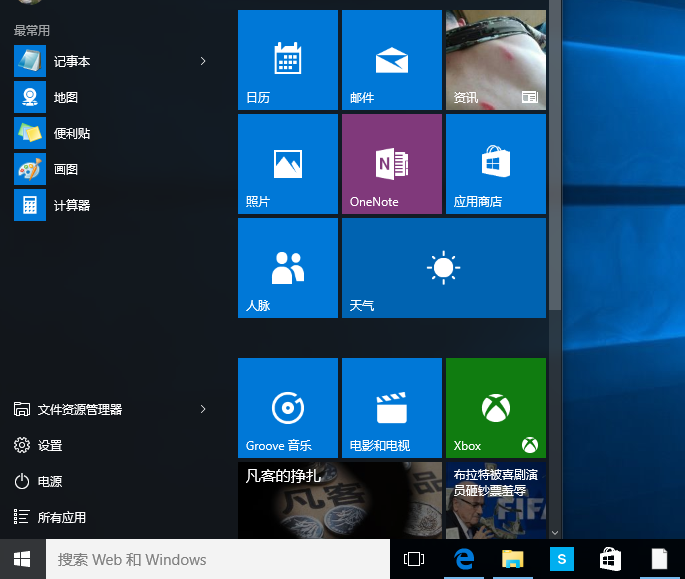Image resolution: width=685 pixels, height=579 pixels.
Task: Click the 电源 power button
Action: (50, 481)
